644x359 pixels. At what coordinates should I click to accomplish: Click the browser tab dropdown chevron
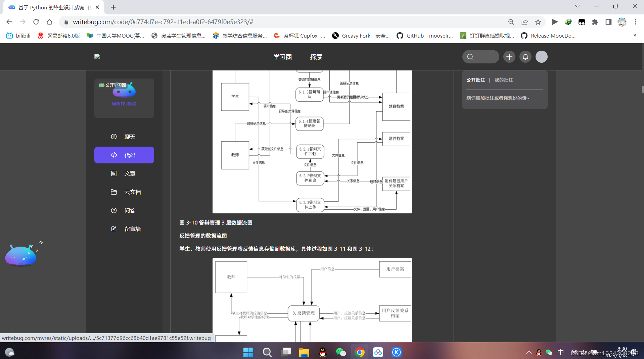pos(577,6)
